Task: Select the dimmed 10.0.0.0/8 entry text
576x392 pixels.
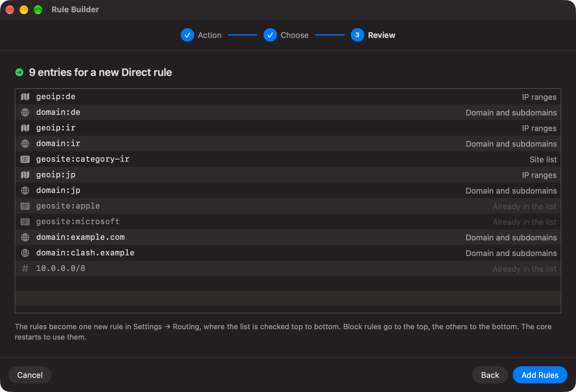Action: pos(61,269)
